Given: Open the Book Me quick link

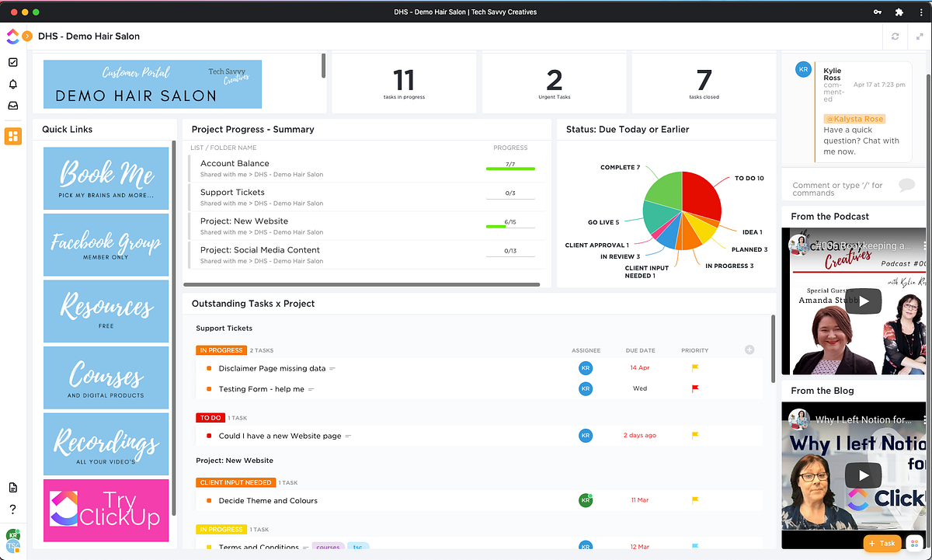Looking at the screenshot, I should (x=106, y=177).
